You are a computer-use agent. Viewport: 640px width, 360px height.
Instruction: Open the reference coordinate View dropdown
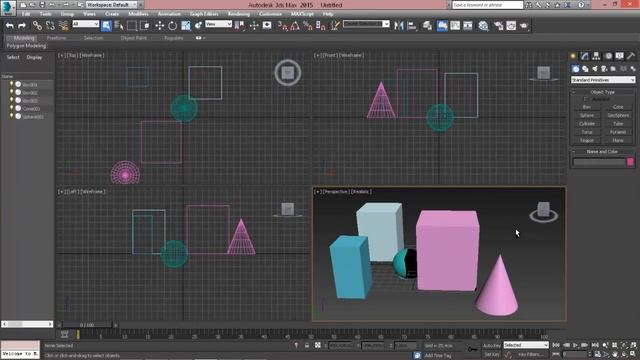tap(218, 24)
